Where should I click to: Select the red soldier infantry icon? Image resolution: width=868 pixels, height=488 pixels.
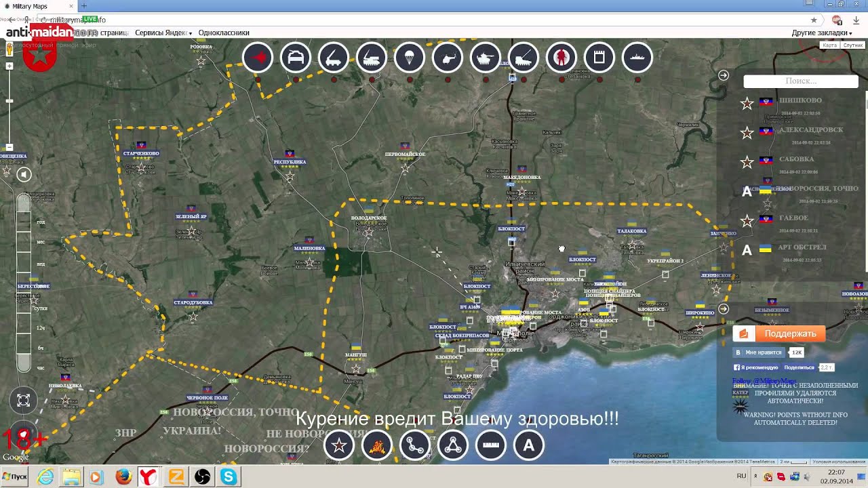pyautogui.click(x=561, y=58)
